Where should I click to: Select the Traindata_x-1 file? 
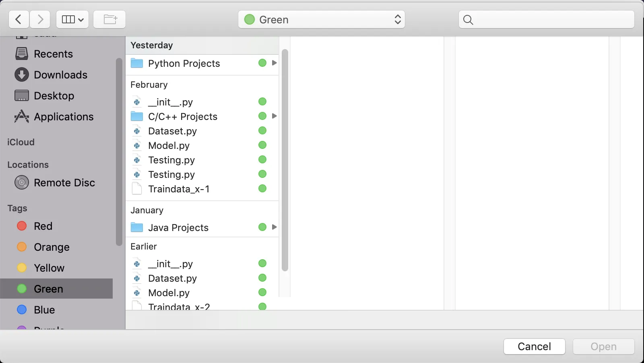(179, 189)
